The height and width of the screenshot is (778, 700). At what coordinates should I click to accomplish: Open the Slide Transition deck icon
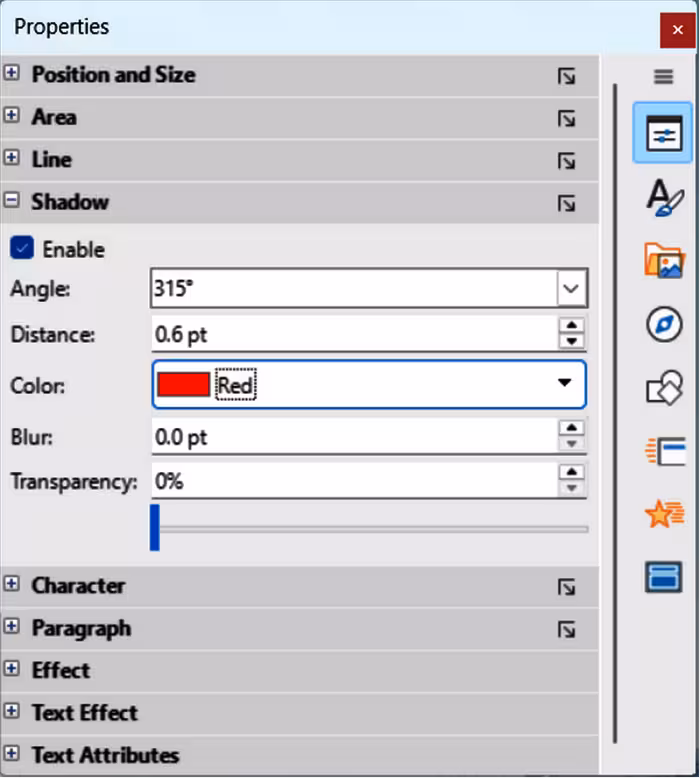pyautogui.click(x=665, y=451)
